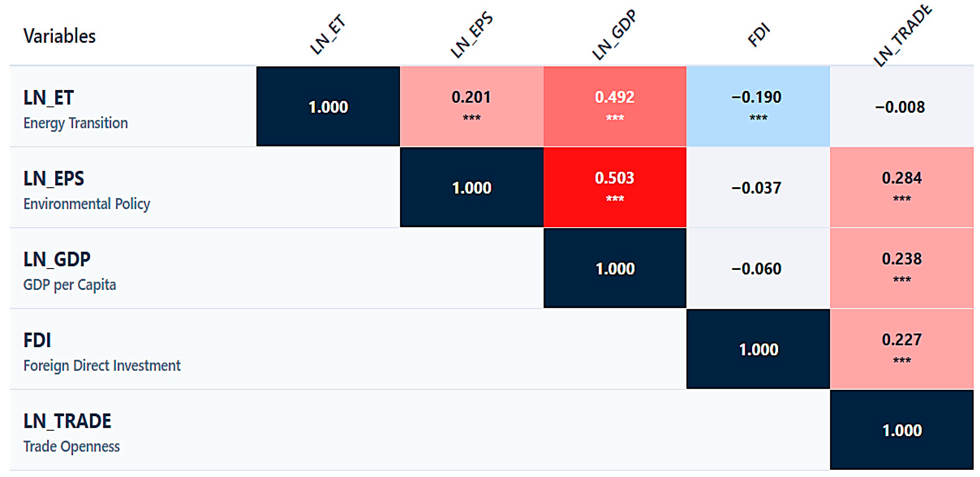Click the bright red 0.503 cell

coord(615,187)
